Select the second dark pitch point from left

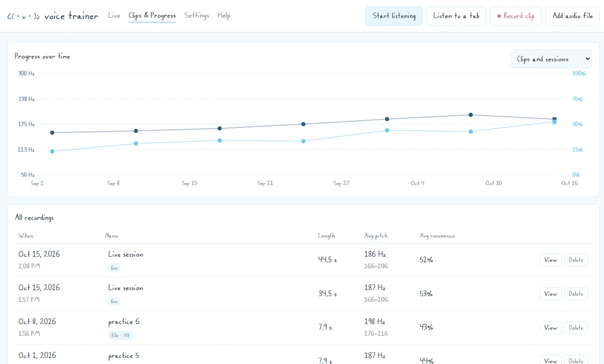tap(136, 131)
